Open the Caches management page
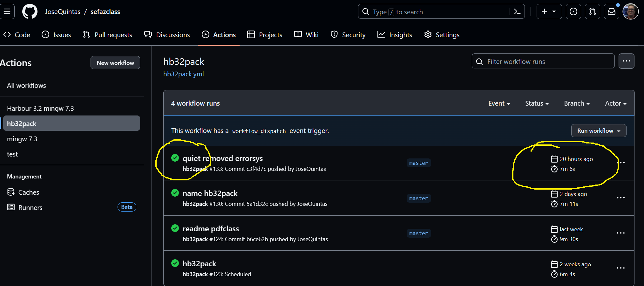 (29, 192)
